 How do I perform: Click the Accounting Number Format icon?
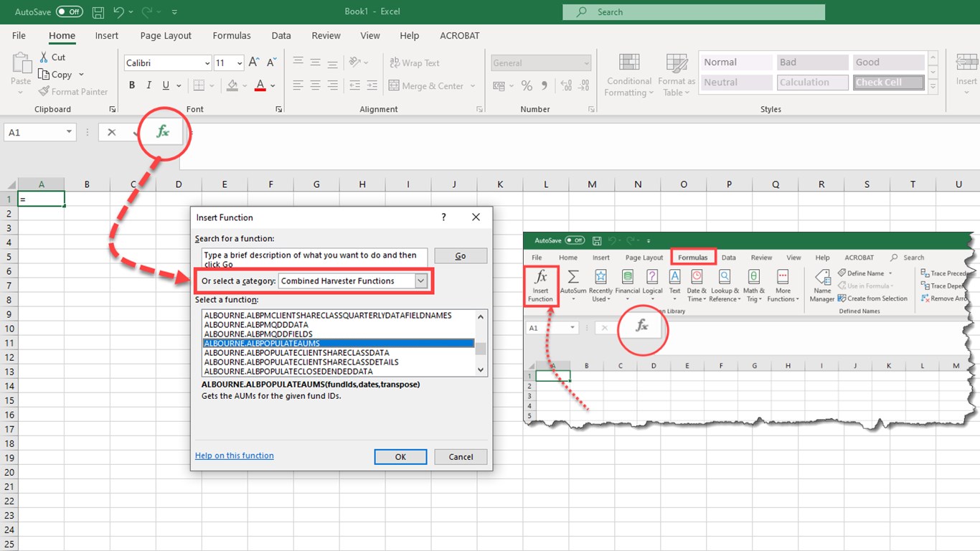(x=499, y=85)
